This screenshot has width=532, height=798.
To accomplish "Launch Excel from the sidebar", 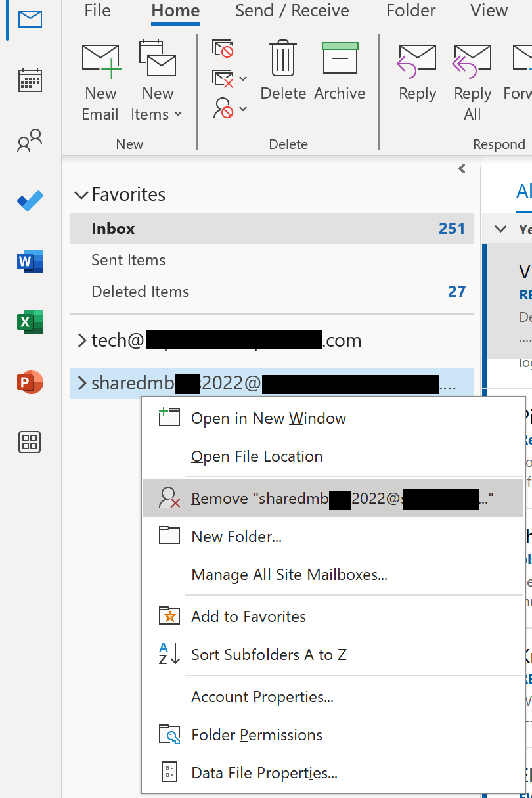I will point(29,321).
